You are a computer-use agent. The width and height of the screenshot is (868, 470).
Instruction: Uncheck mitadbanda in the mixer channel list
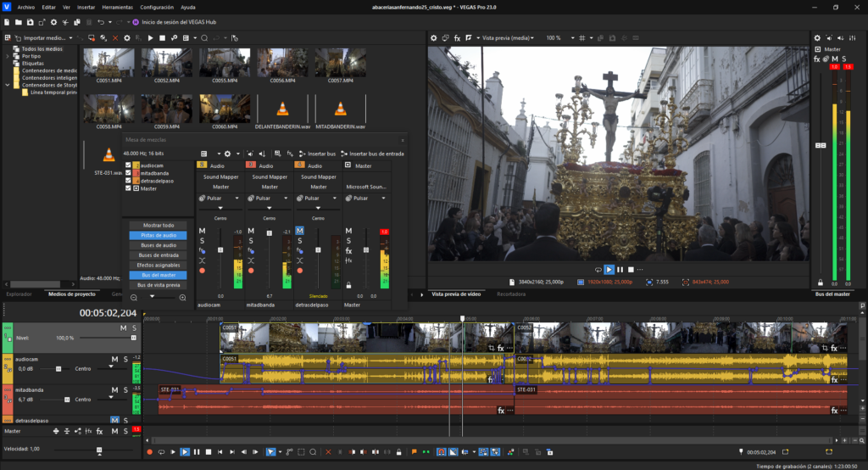tap(129, 173)
